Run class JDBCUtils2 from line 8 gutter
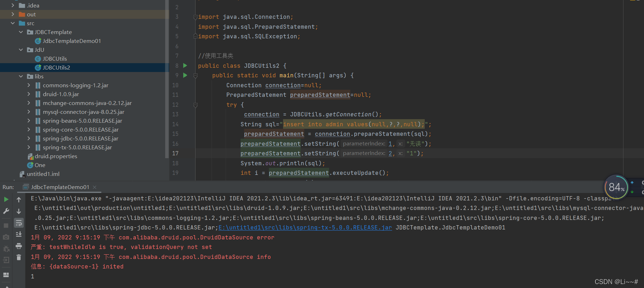Viewport: 644px width, 288px height. click(185, 66)
